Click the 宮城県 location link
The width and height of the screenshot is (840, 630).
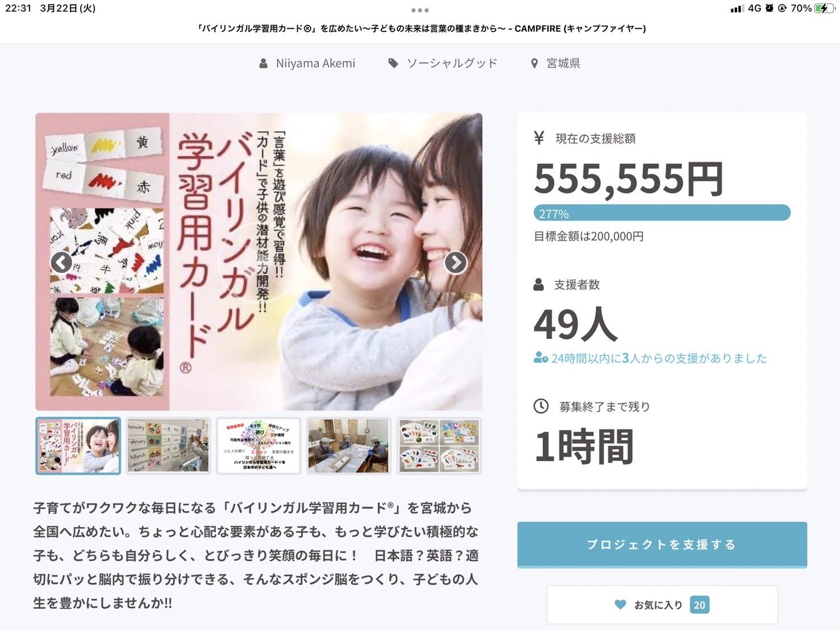pos(563,63)
